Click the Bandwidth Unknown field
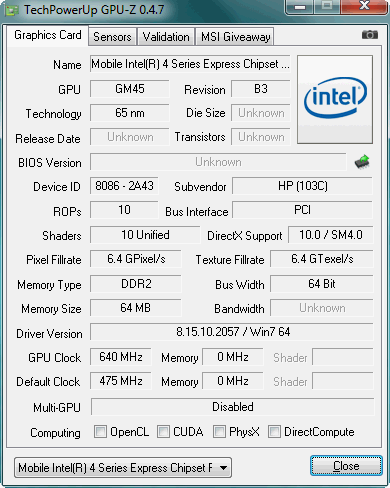The width and height of the screenshot is (390, 488). click(x=322, y=308)
